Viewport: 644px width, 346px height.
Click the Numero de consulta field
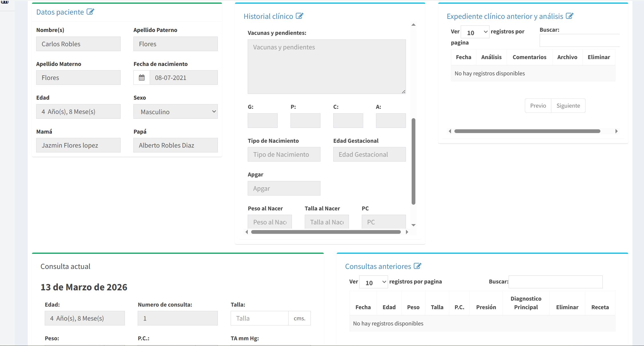click(178, 318)
